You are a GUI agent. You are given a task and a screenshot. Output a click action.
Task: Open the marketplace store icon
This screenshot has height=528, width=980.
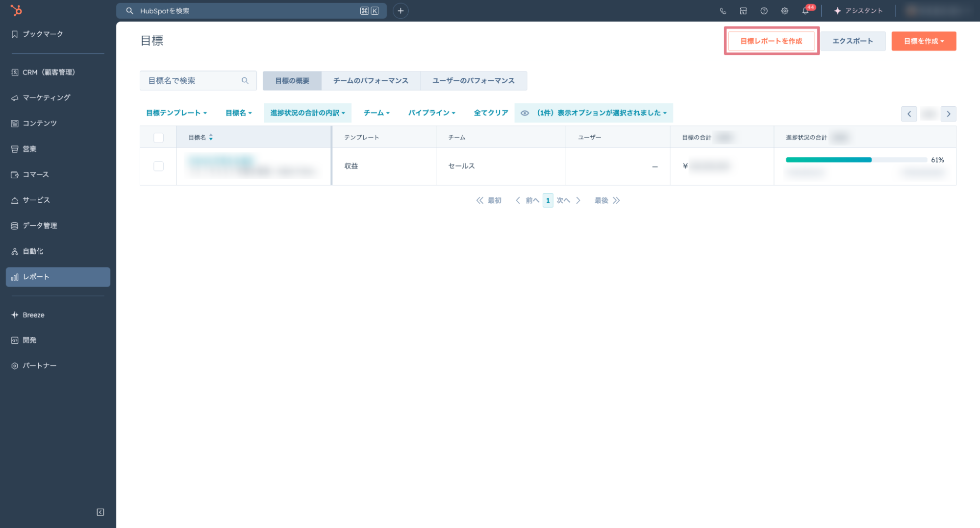(x=743, y=11)
